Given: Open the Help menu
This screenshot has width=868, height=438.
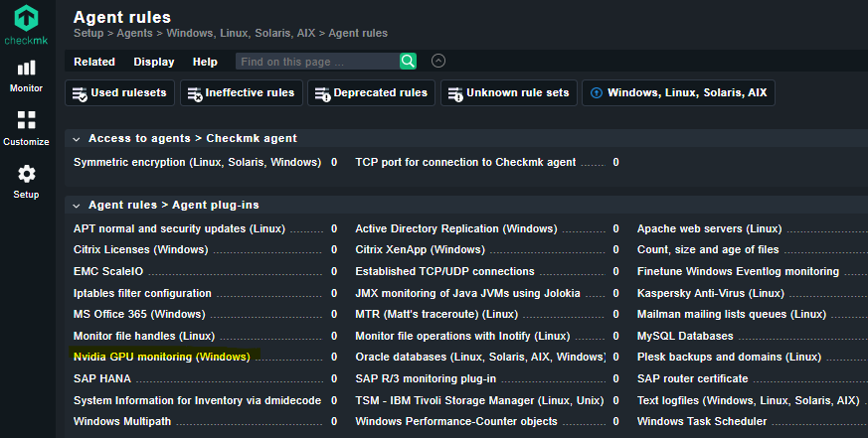Looking at the screenshot, I should (x=205, y=62).
